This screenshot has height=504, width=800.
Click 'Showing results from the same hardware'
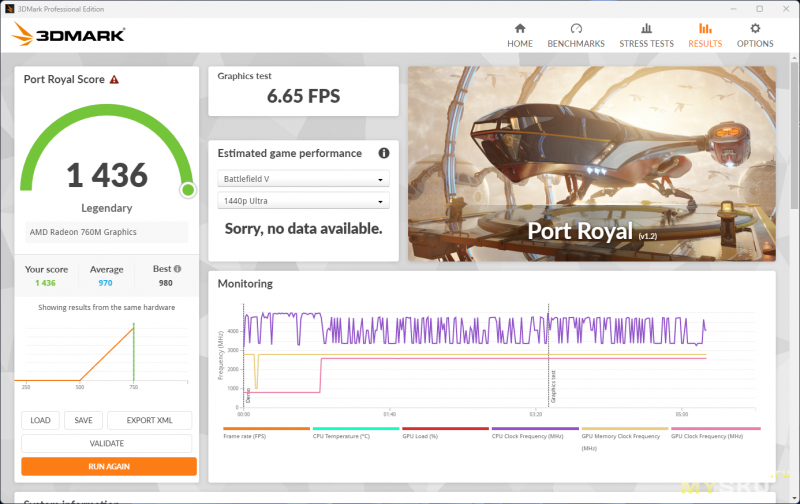coord(107,307)
